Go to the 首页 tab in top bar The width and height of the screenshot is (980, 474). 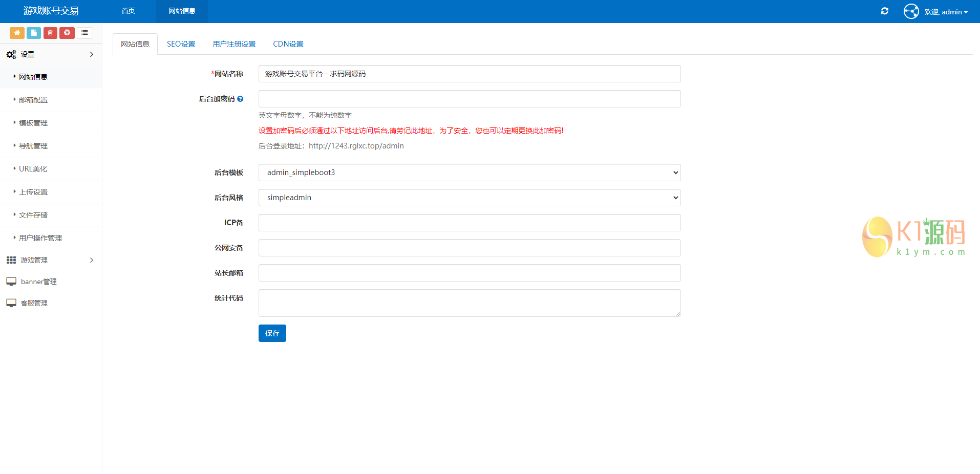tap(129, 11)
